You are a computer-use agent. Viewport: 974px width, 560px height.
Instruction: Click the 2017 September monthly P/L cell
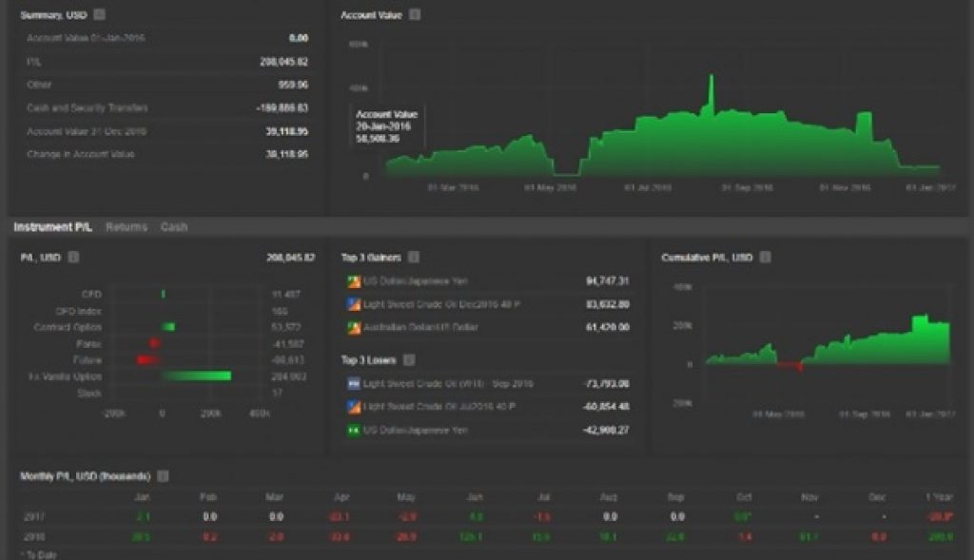[677, 516]
